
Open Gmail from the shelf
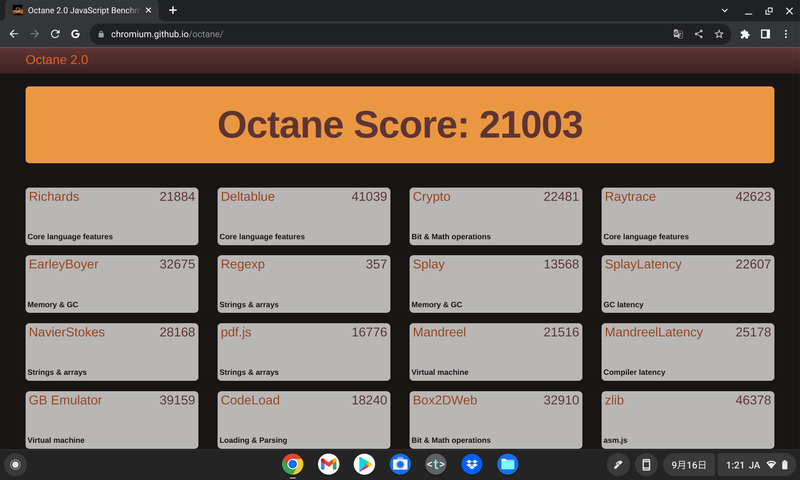(329, 465)
